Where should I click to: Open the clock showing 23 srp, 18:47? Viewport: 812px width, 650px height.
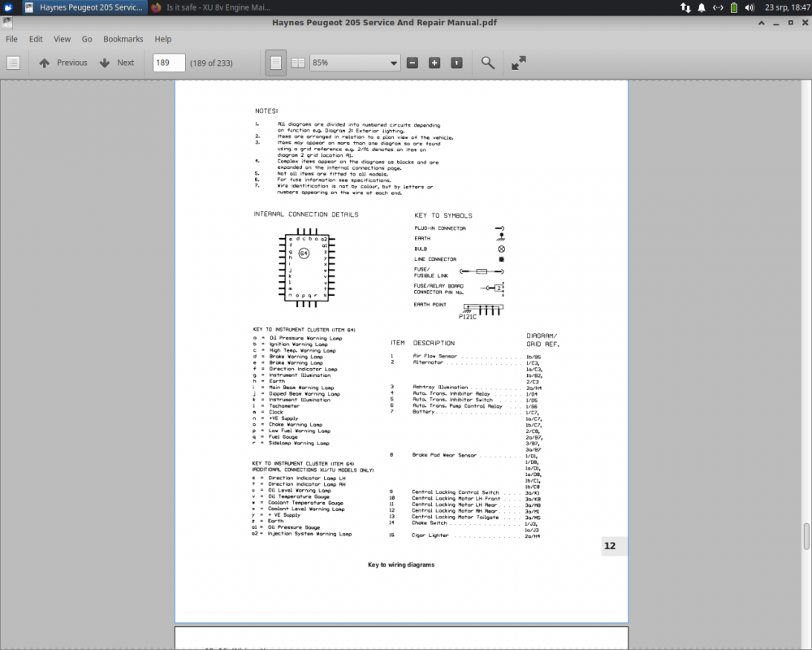tap(787, 7)
